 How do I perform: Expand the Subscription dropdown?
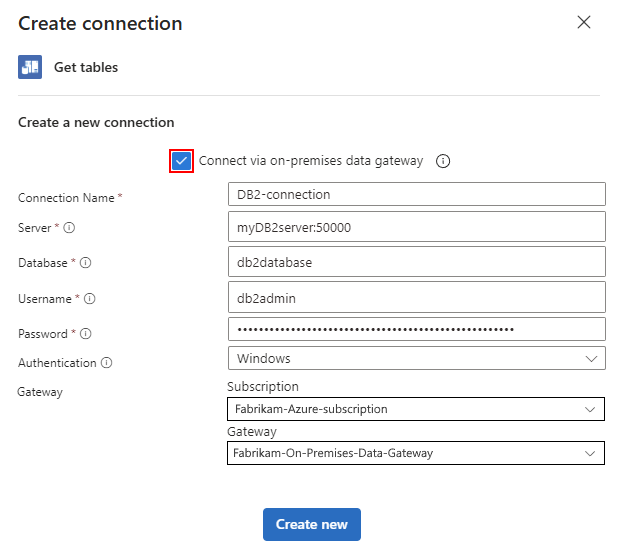416,409
